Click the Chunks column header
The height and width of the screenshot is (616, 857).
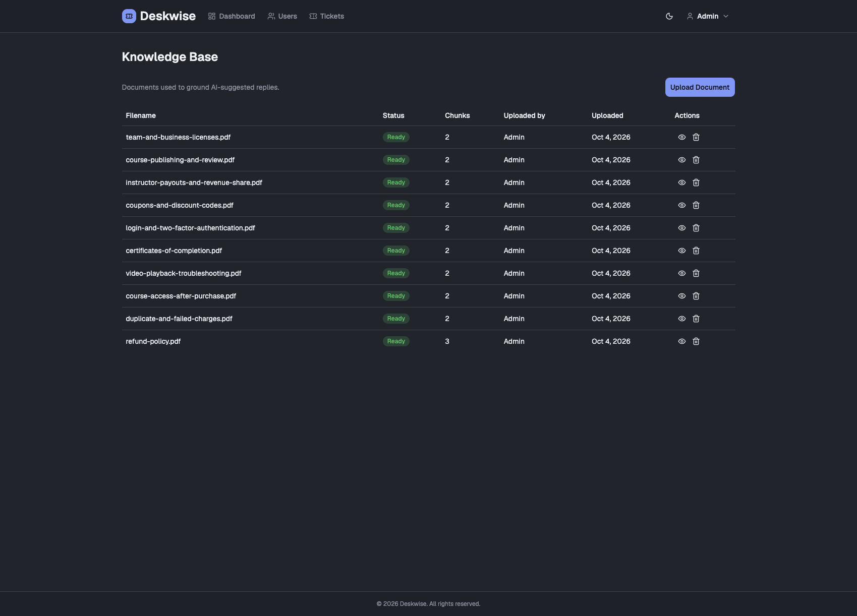tap(458, 115)
